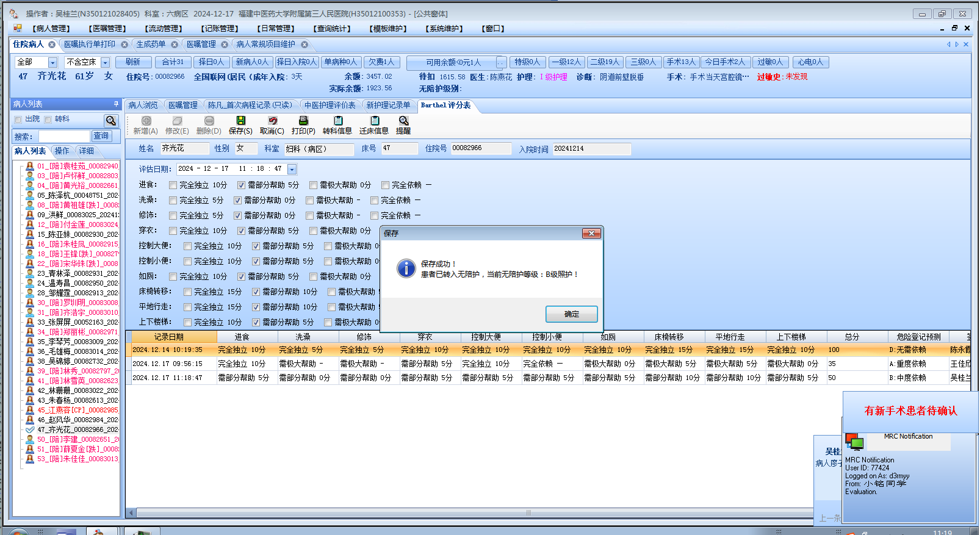Open the 模板维护 menu
The width and height of the screenshot is (980, 535).
coord(388,29)
